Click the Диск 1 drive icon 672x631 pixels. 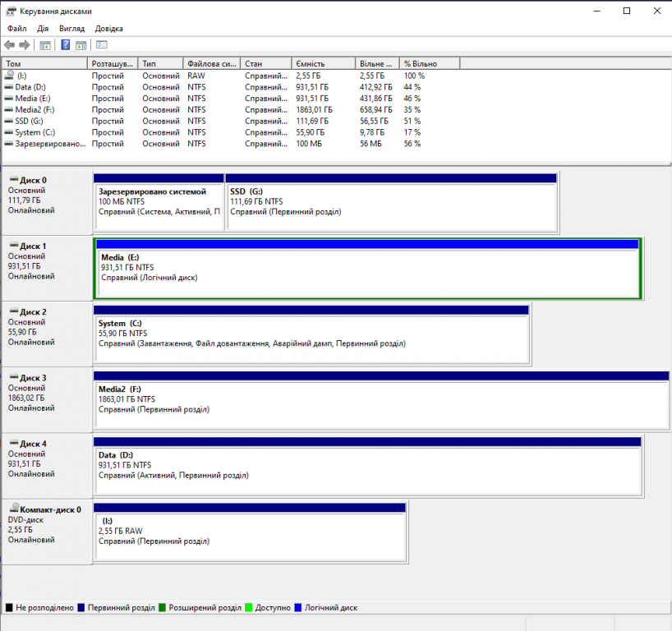[14, 245]
